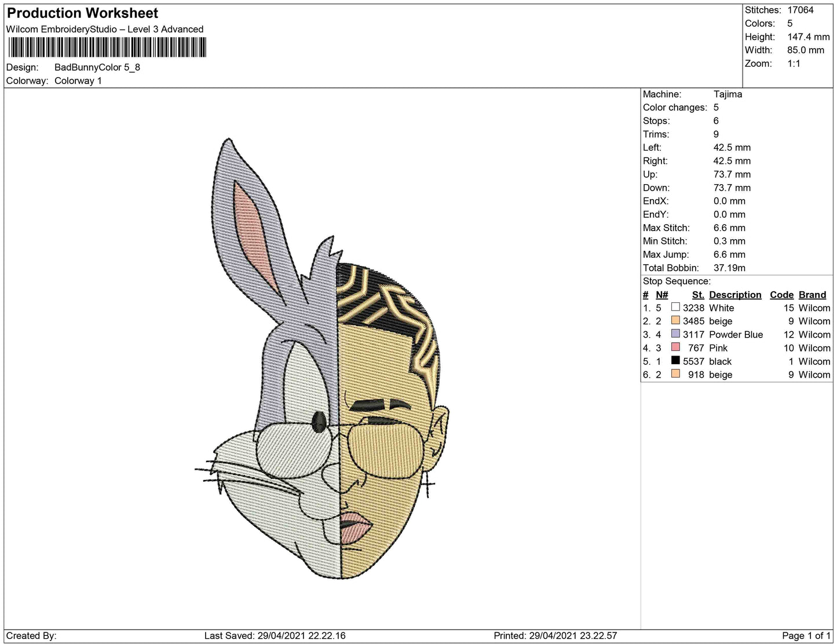Viewport: 837px width, 644px height.
Task: Click the "Max Stitch:" label
Action: [x=666, y=228]
